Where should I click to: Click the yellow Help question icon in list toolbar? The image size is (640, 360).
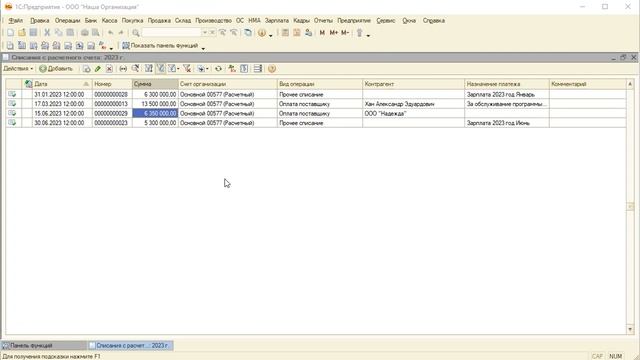[272, 69]
